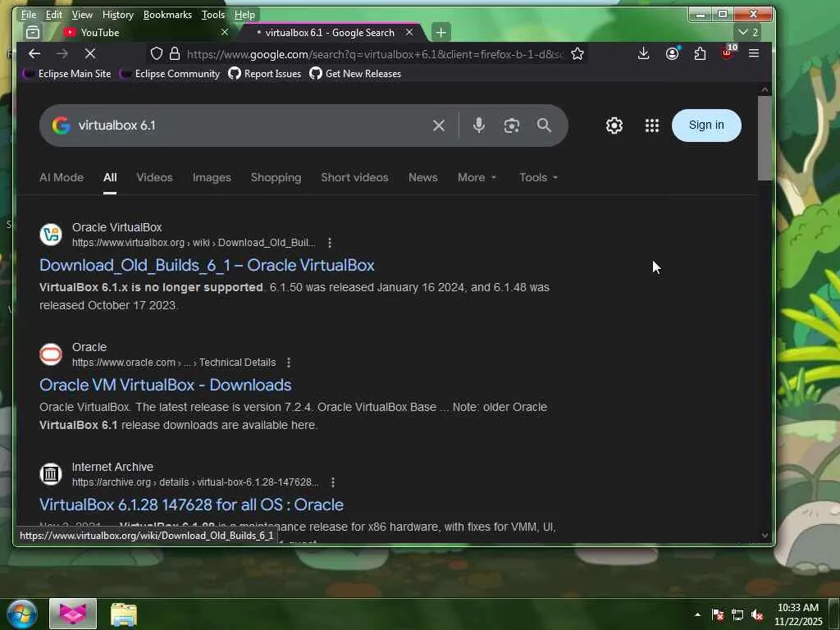Expand the More search filters
This screenshot has width=840, height=630.
(x=477, y=177)
